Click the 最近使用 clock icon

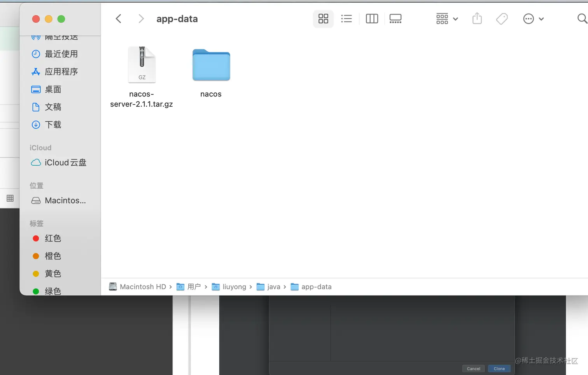tap(36, 54)
